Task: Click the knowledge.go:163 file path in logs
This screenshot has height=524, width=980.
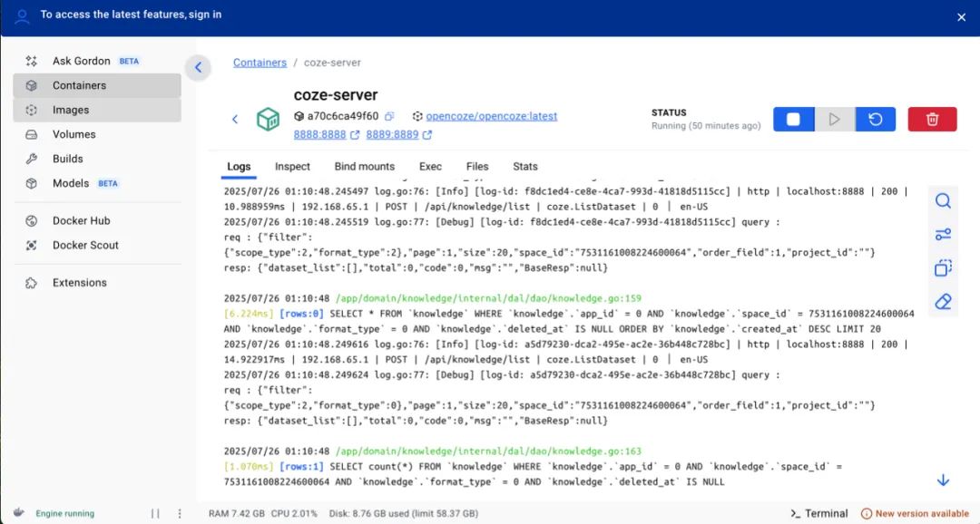Action: click(x=489, y=451)
